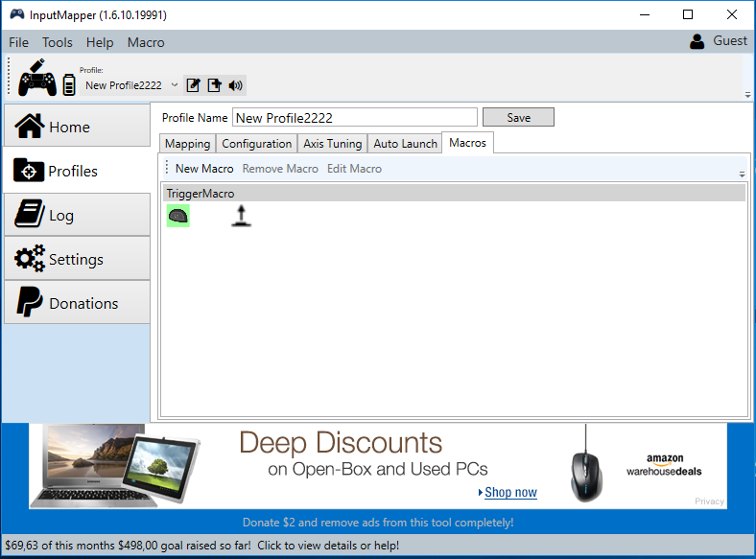This screenshot has height=559, width=756.
Task: Click the Privacy link in the ad
Action: click(x=709, y=501)
